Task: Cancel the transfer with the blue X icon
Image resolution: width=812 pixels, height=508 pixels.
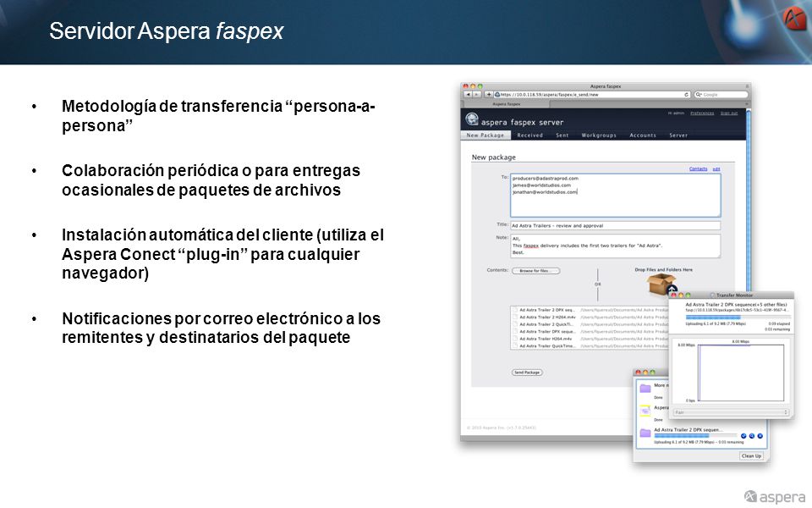Action: click(760, 436)
